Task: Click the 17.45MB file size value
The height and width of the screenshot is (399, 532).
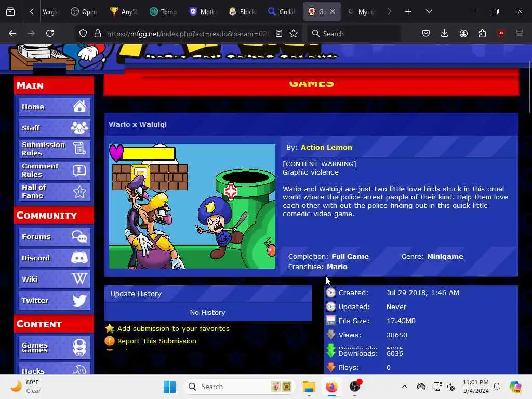Action: [x=401, y=321]
